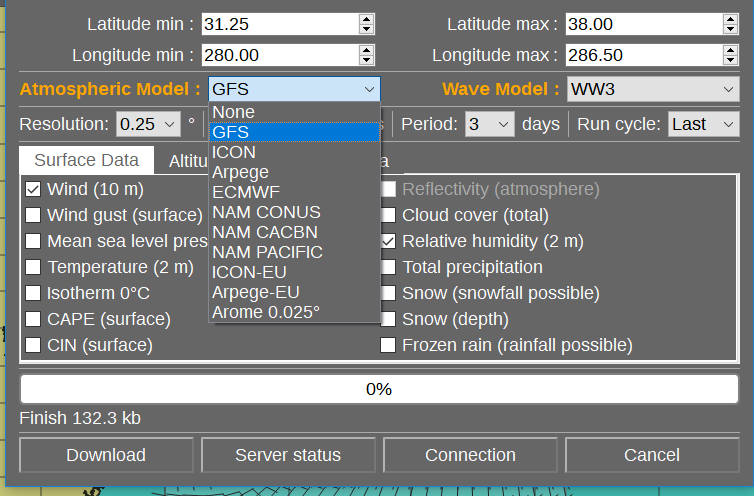Enable Frozen rain (rainfall possible) checkbox
The image size is (754, 496).
click(389, 345)
